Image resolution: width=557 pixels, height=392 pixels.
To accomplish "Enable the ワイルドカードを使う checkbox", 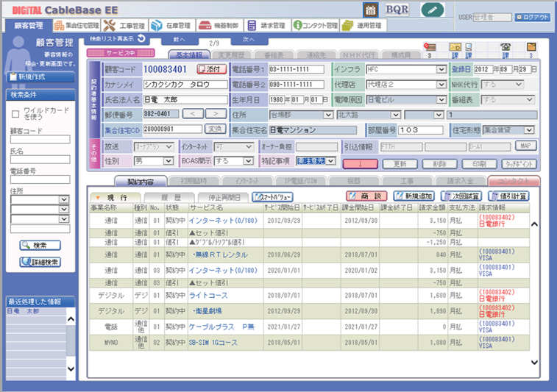I will click(16, 115).
